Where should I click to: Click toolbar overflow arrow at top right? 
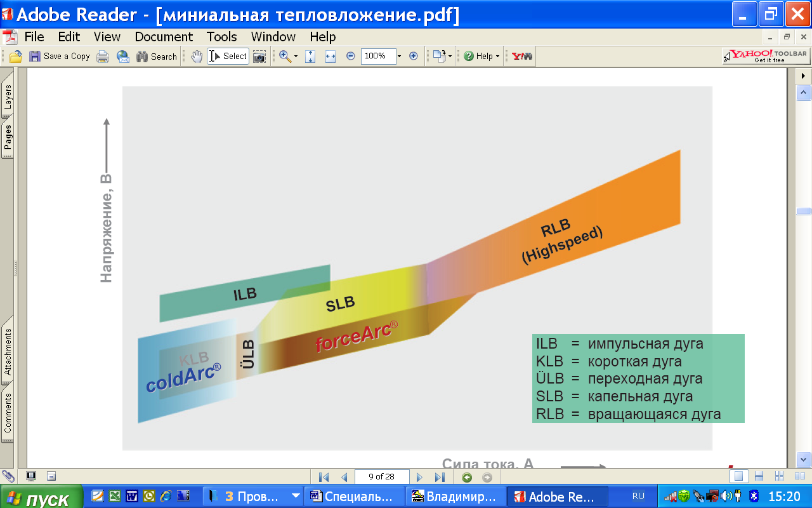pos(804,76)
